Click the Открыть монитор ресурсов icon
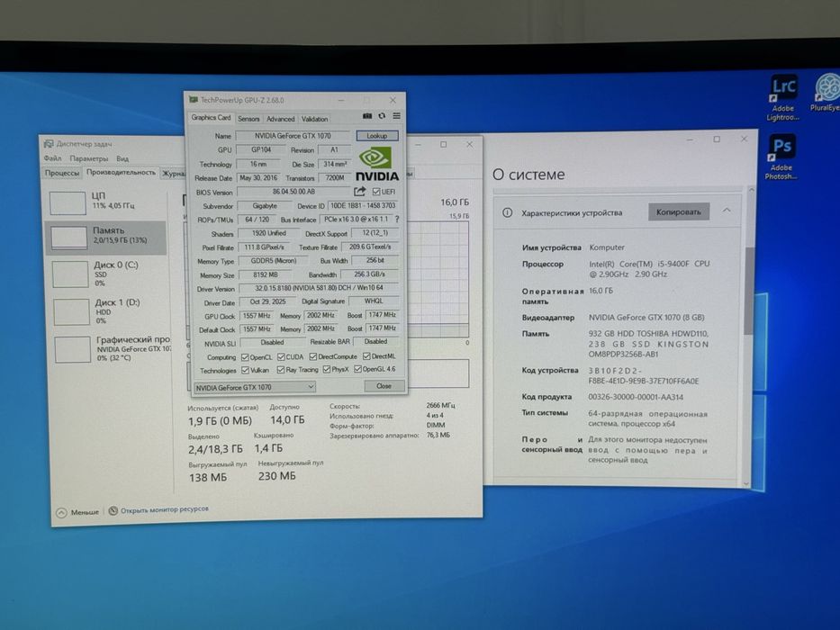Screen dimensions: 840x630 point(113,510)
